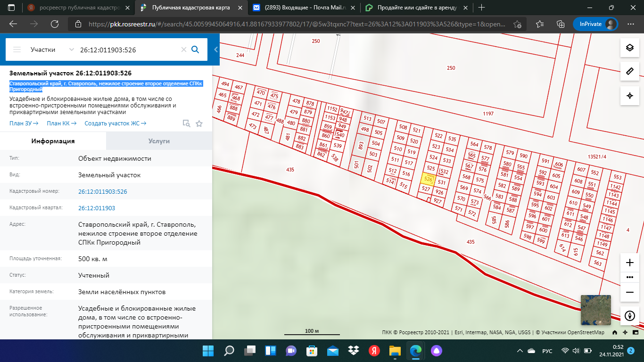Click parcel 1197 on the map
Screen dimensions: 644x362
coord(488,114)
